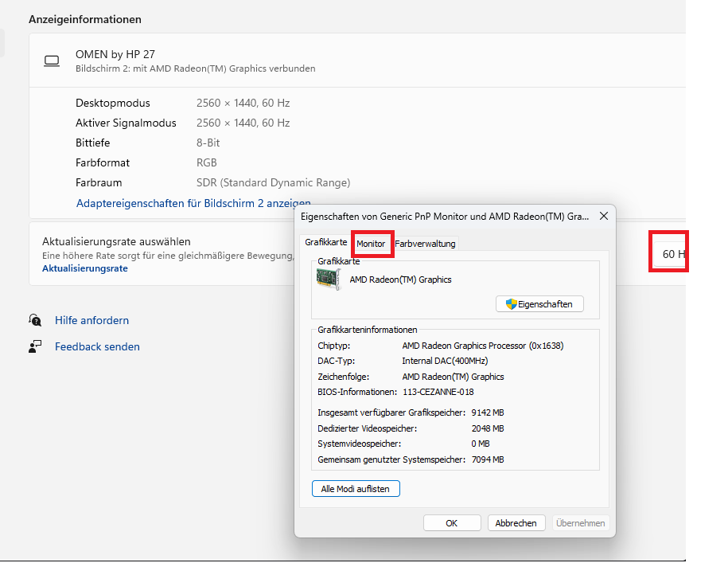Click the Feedback senden link

click(97, 346)
